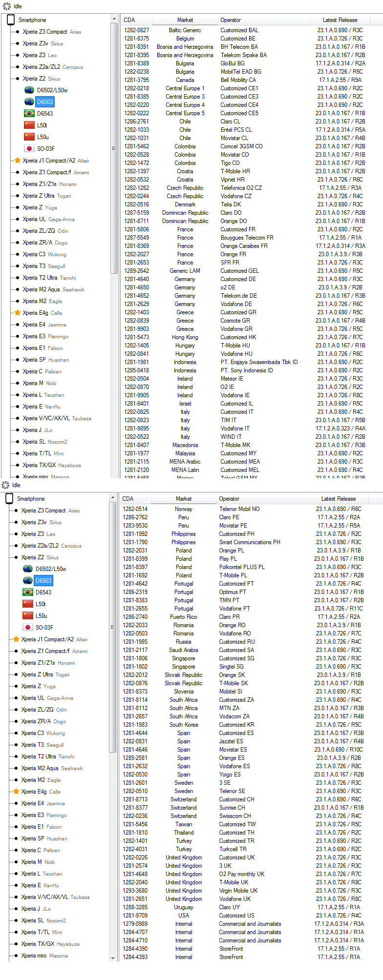383x980 pixels.
Task: Select the Bouygues Telecom FR row
Action: pyautogui.click(x=252, y=238)
